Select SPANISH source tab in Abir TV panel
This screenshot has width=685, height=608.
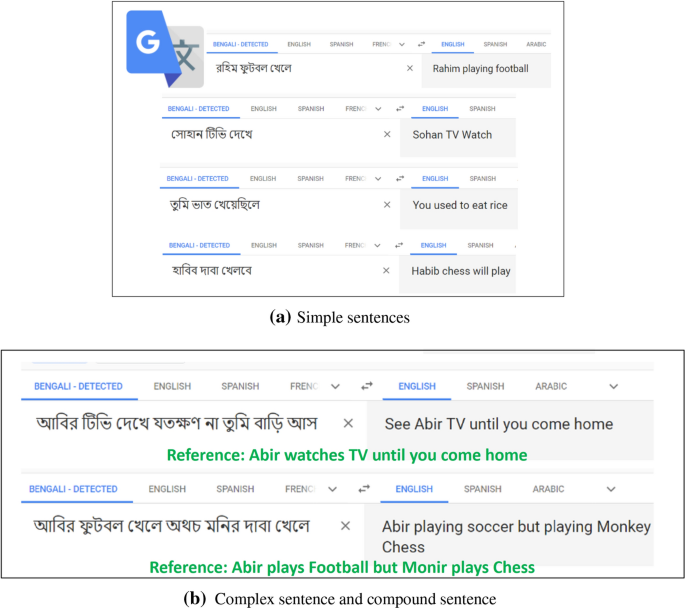240,386
